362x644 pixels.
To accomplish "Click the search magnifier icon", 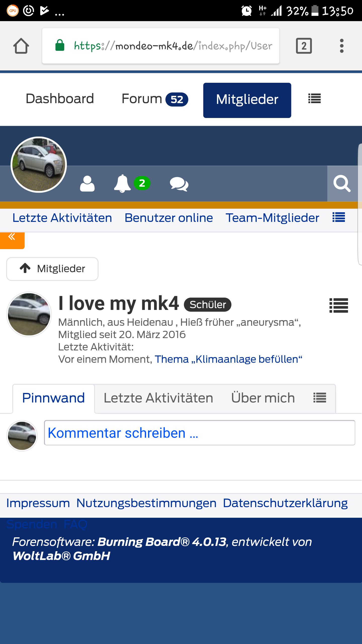I will [342, 184].
